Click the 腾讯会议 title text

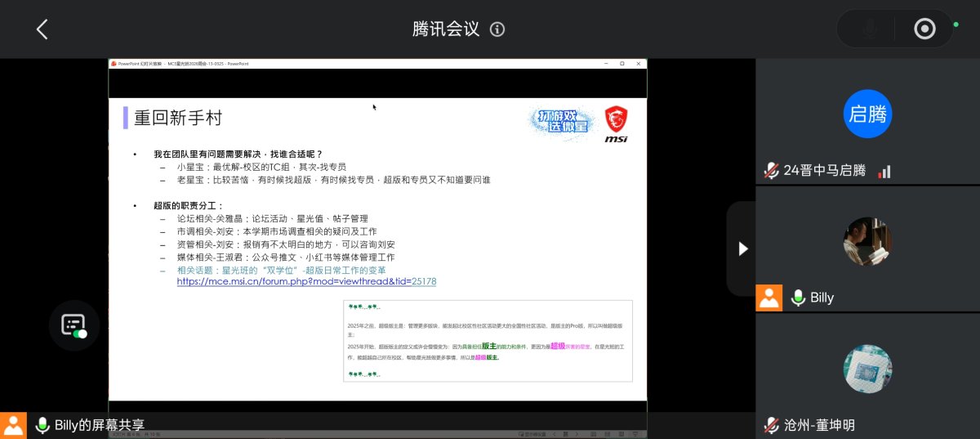click(x=446, y=29)
